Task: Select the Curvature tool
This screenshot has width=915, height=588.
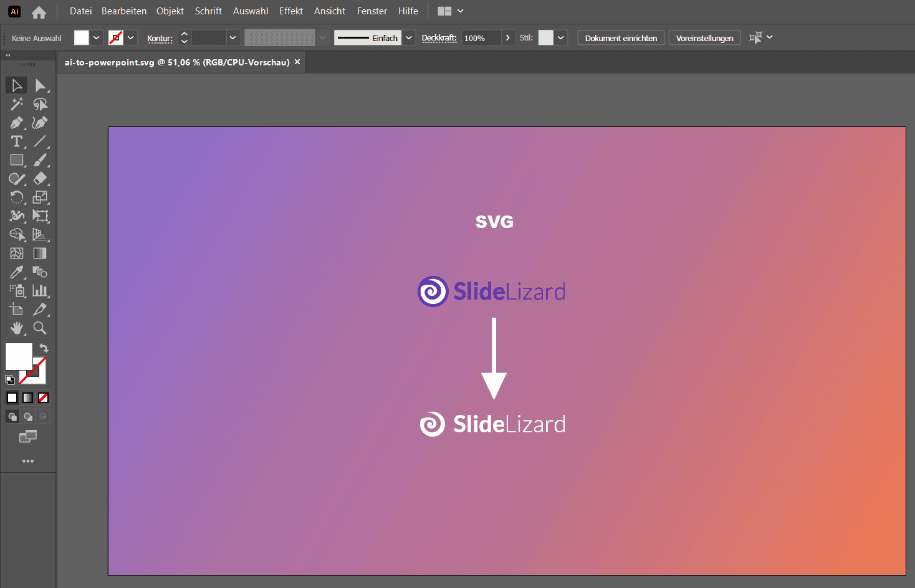Action: [41, 123]
